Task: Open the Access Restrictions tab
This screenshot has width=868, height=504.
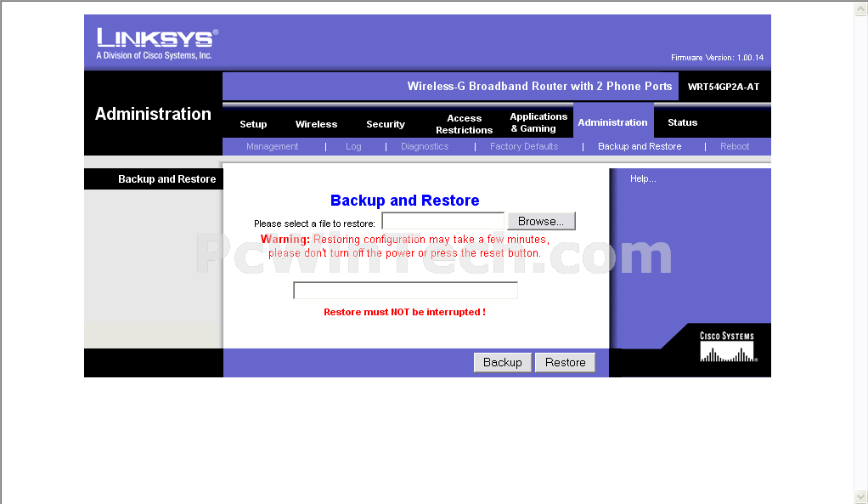Action: tap(464, 124)
